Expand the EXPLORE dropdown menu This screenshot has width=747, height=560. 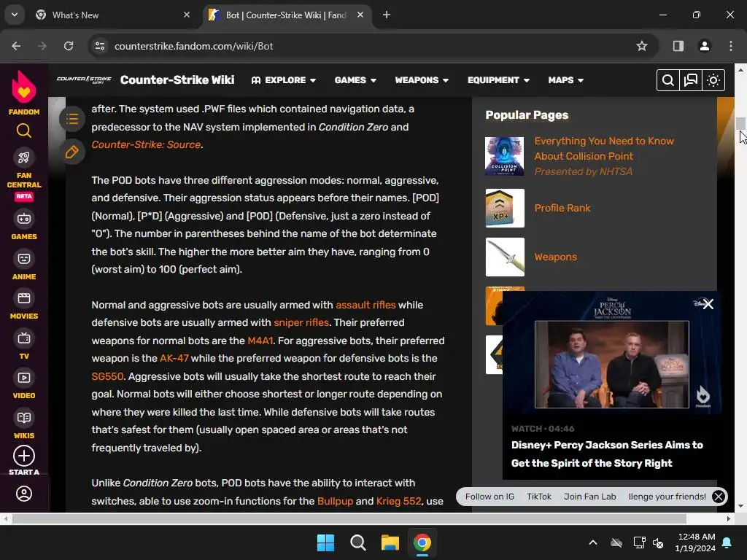click(x=284, y=80)
